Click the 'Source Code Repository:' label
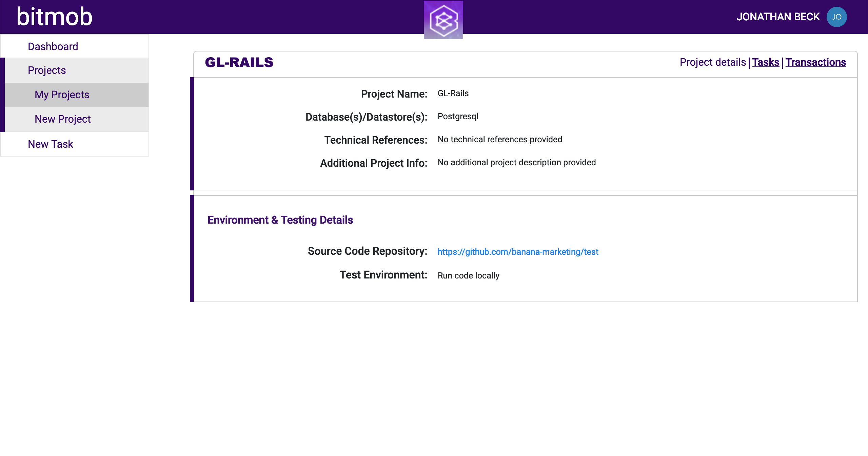Viewport: 868px width, 456px height. pos(368,251)
